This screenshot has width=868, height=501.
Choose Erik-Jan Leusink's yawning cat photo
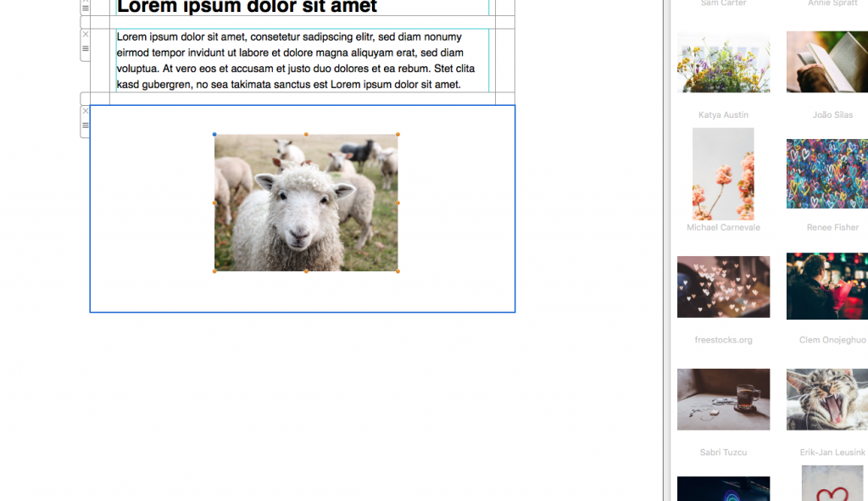pyautogui.click(x=826, y=398)
